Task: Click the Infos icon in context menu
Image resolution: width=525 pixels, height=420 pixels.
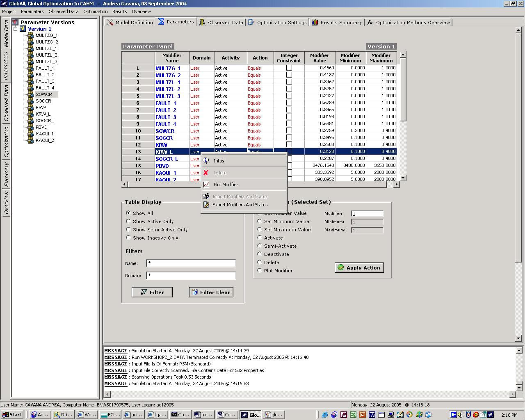Action: point(206,161)
